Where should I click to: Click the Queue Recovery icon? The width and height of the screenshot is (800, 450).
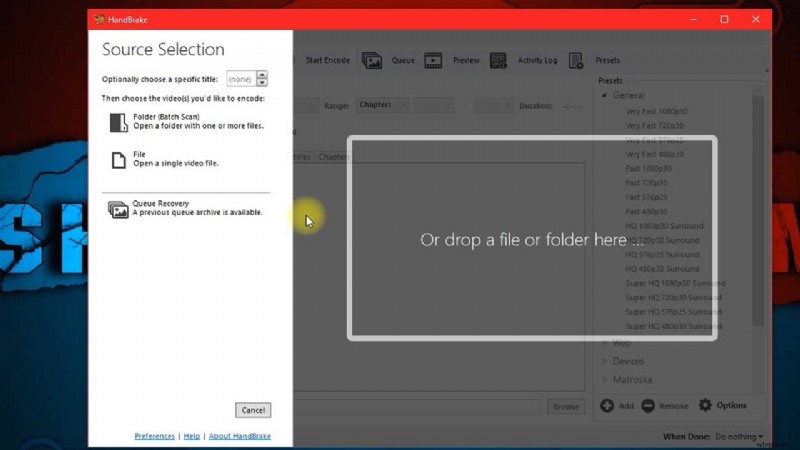119,209
